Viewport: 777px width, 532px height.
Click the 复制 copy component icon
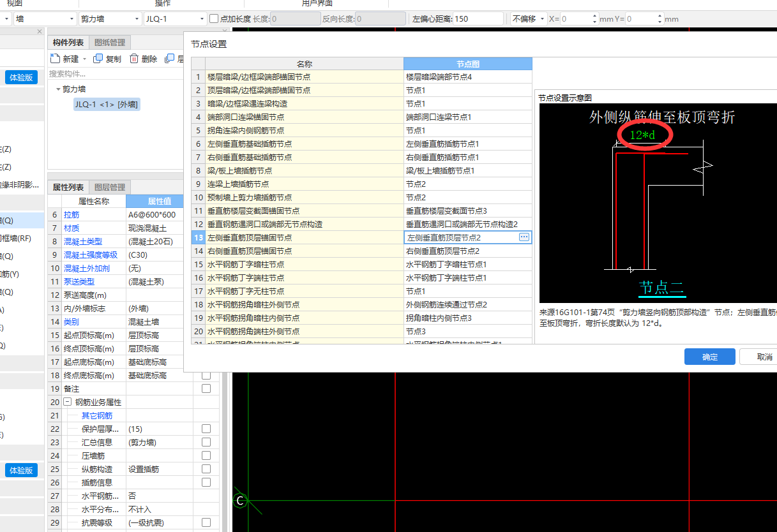pyautogui.click(x=98, y=59)
